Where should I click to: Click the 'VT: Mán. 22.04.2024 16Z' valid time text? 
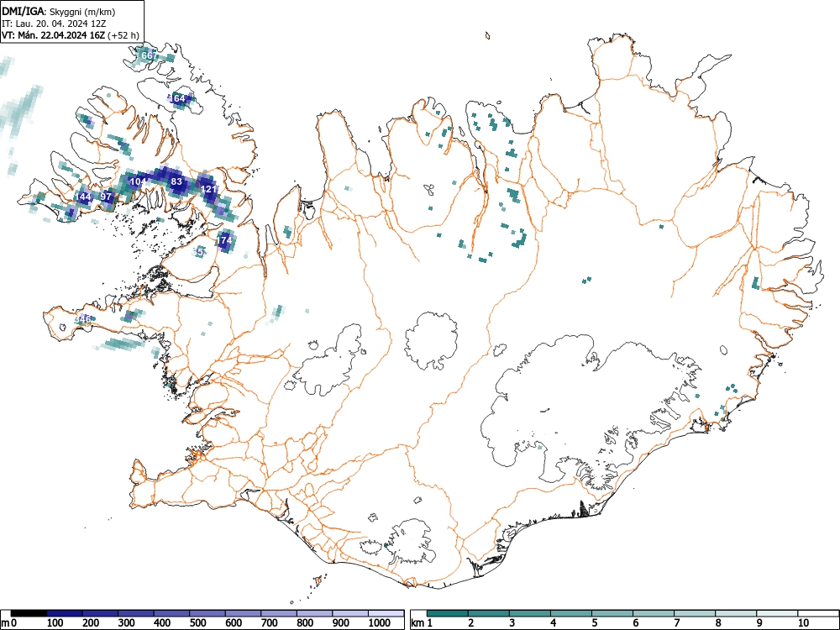coord(54,36)
